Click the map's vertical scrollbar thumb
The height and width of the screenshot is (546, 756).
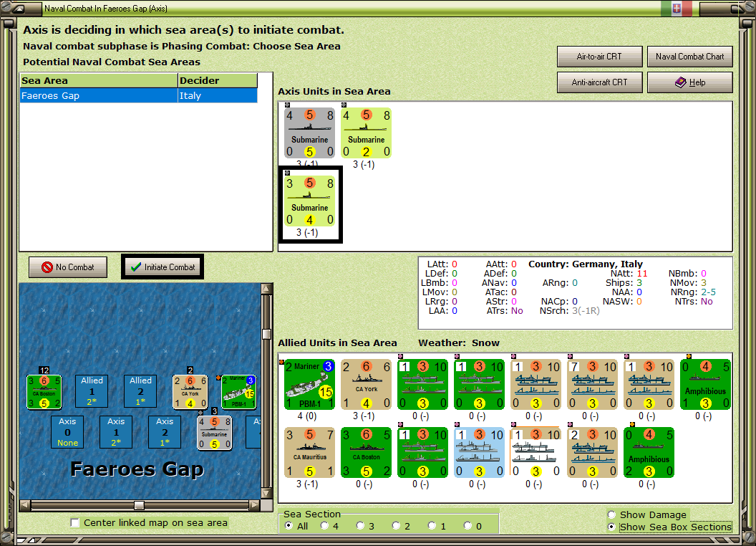[x=266, y=334]
